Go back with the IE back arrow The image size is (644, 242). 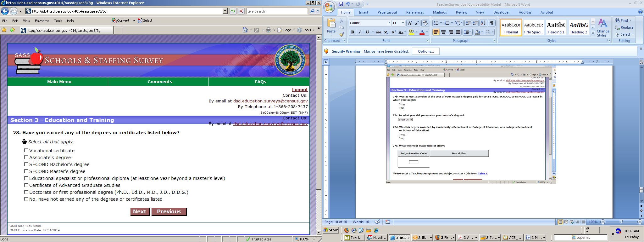point(5,11)
